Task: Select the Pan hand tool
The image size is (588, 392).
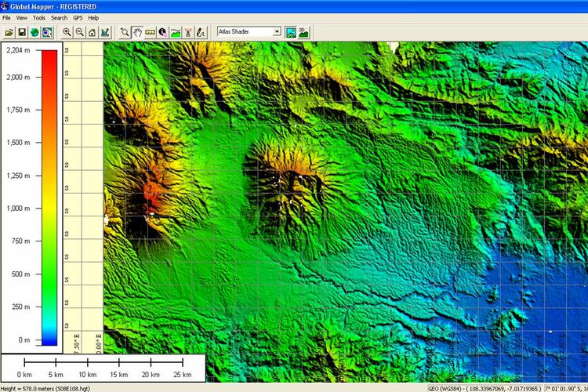Action: (x=136, y=32)
